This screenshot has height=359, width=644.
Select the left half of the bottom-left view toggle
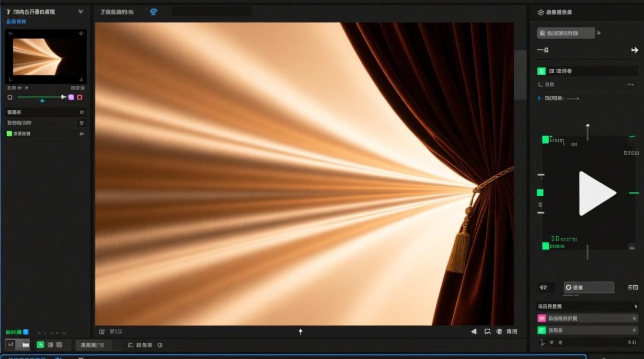point(11,344)
